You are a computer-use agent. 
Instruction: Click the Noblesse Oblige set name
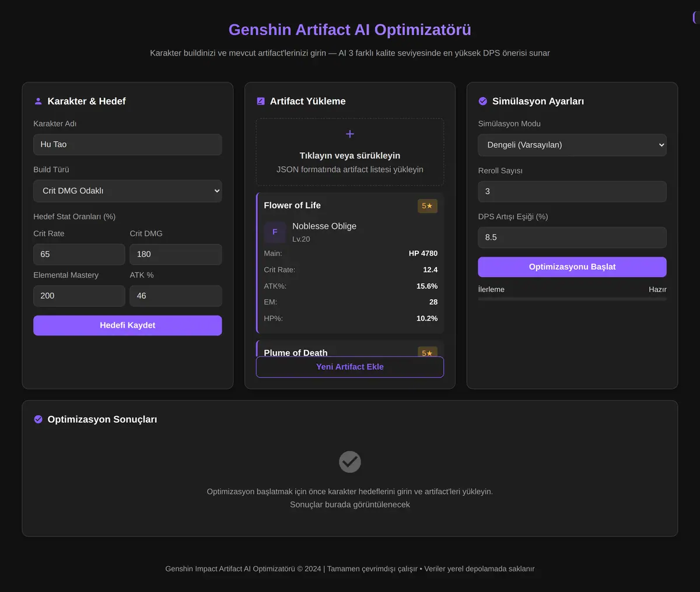[324, 226]
